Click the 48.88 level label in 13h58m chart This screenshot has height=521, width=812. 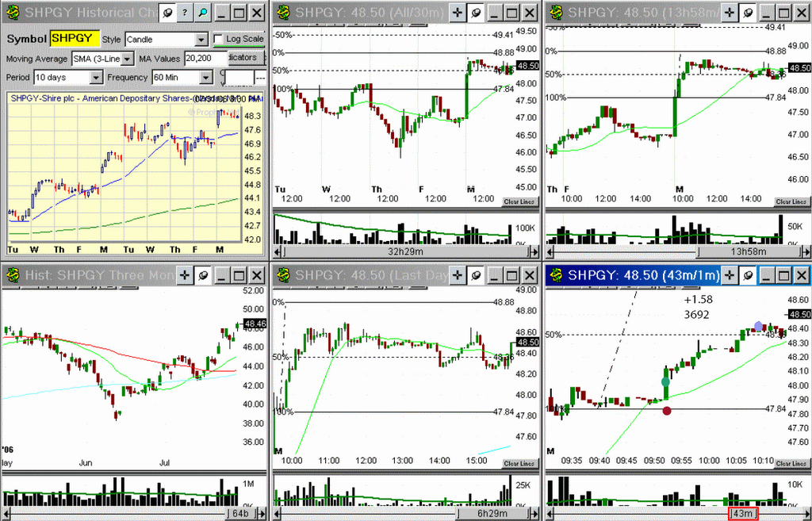coord(776,52)
